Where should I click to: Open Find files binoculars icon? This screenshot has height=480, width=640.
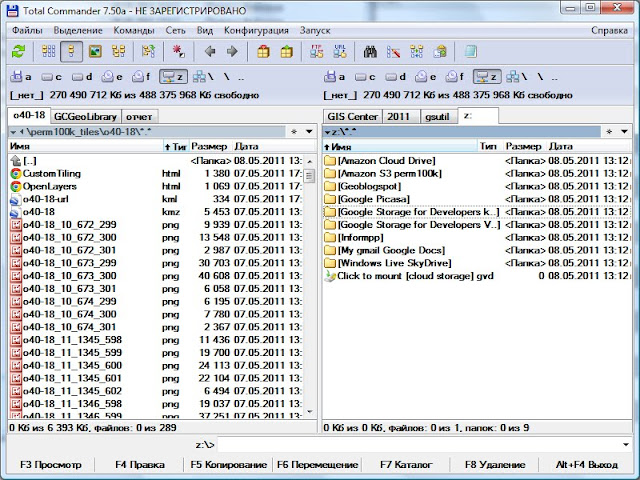pyautogui.click(x=370, y=52)
